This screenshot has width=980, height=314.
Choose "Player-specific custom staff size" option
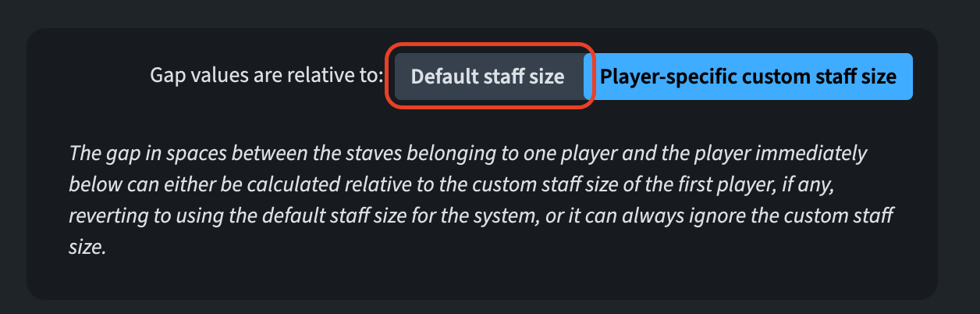[748, 77]
